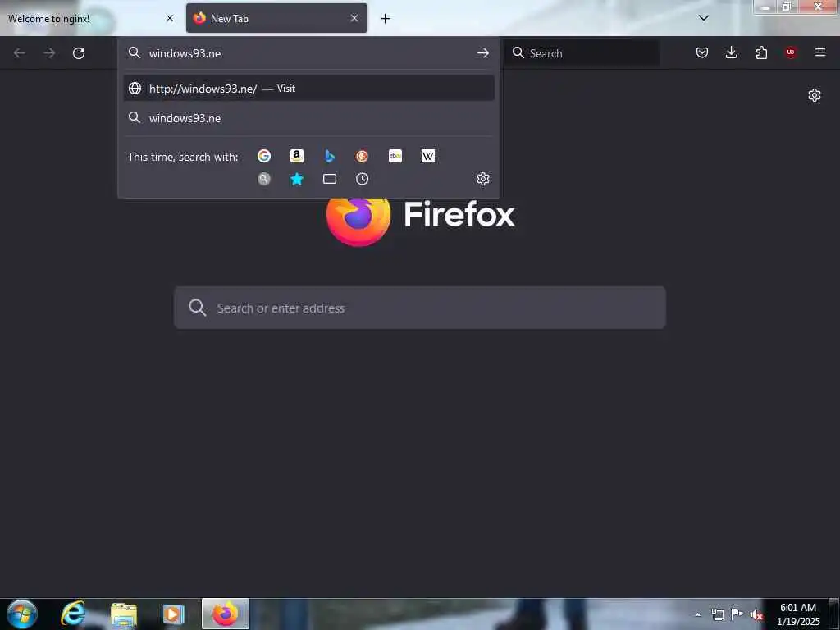Go forward one page
Viewport: 840px width, 630px height.
pyautogui.click(x=49, y=53)
